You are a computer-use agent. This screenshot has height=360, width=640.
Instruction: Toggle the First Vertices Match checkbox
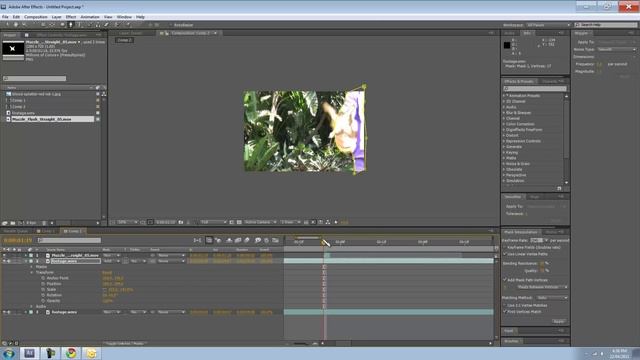coord(505,311)
